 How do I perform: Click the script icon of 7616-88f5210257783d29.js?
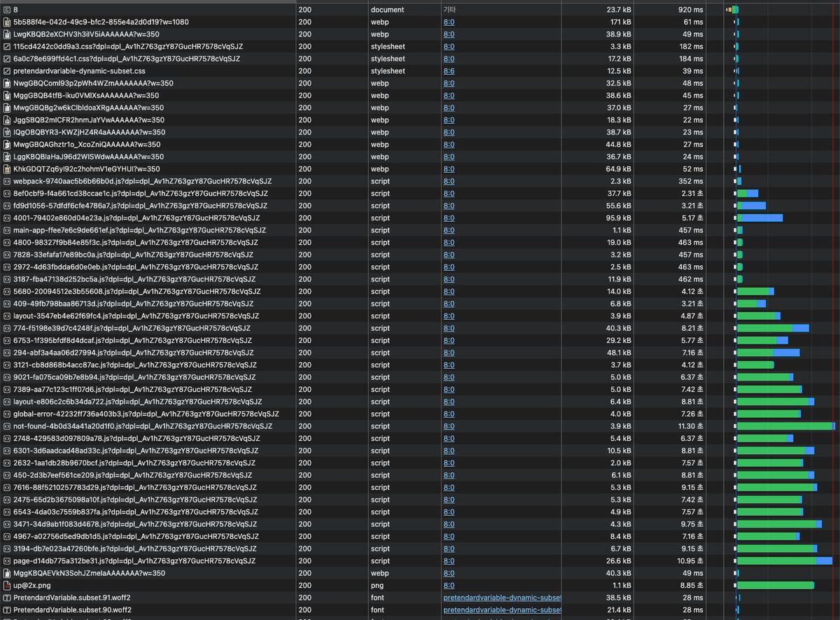pyautogui.click(x=7, y=487)
